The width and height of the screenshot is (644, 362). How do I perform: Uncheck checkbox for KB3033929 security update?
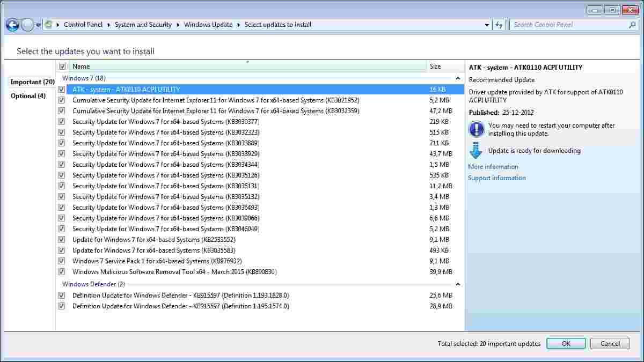pos(62,154)
